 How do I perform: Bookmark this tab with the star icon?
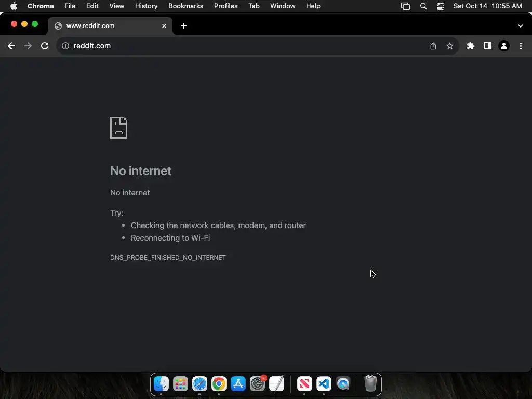point(449,46)
